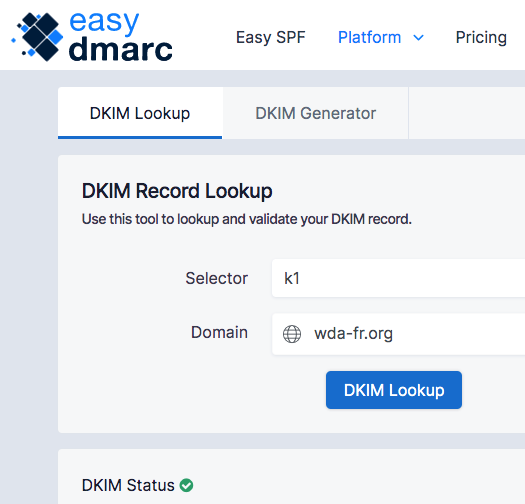Click the 'Use this tool to lookup' description
525x504 pixels.
247,219
